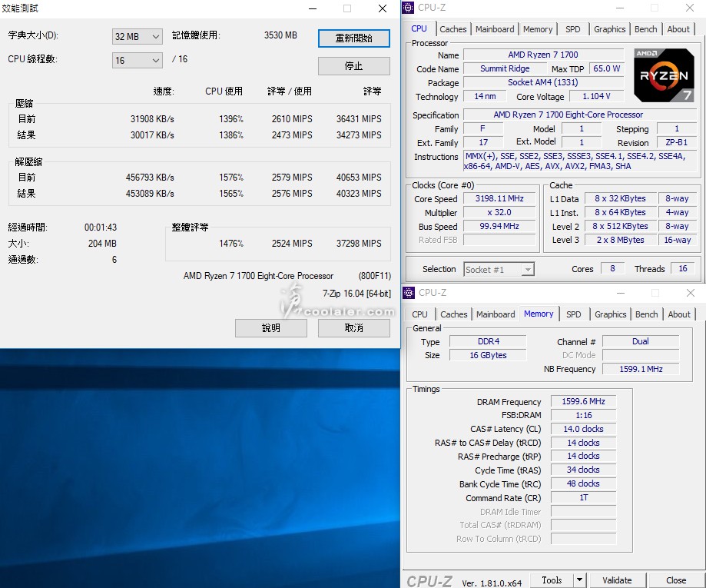This screenshot has width=706, height=588.
Task: Open the dictionary size dropdown showing 32 MB
Action: pyautogui.click(x=137, y=36)
